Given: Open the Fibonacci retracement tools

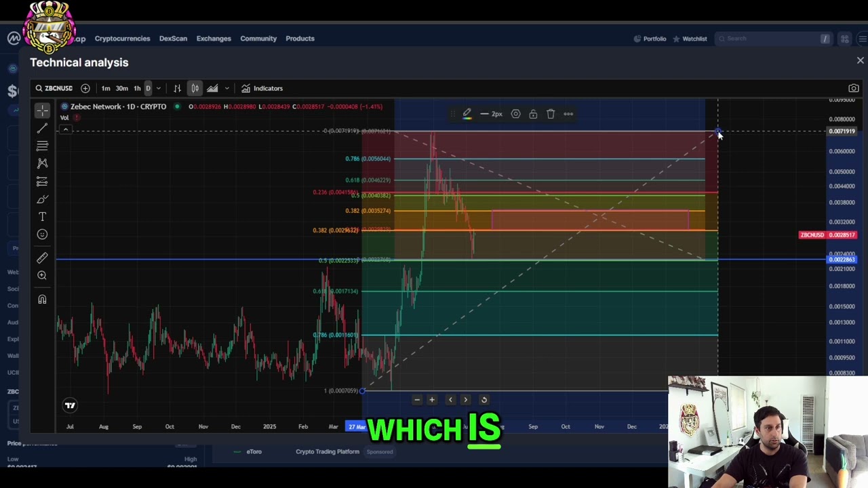Looking at the screenshot, I should [x=42, y=146].
